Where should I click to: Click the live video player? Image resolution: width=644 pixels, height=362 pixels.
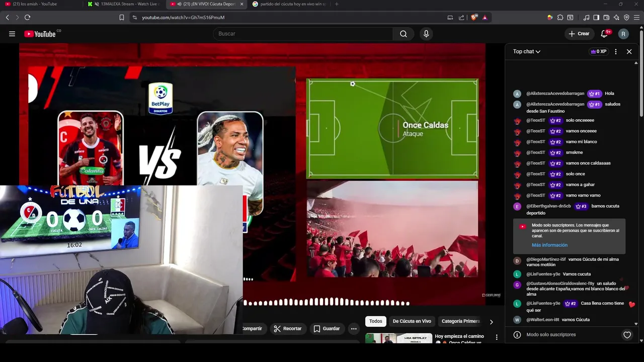pos(252,174)
